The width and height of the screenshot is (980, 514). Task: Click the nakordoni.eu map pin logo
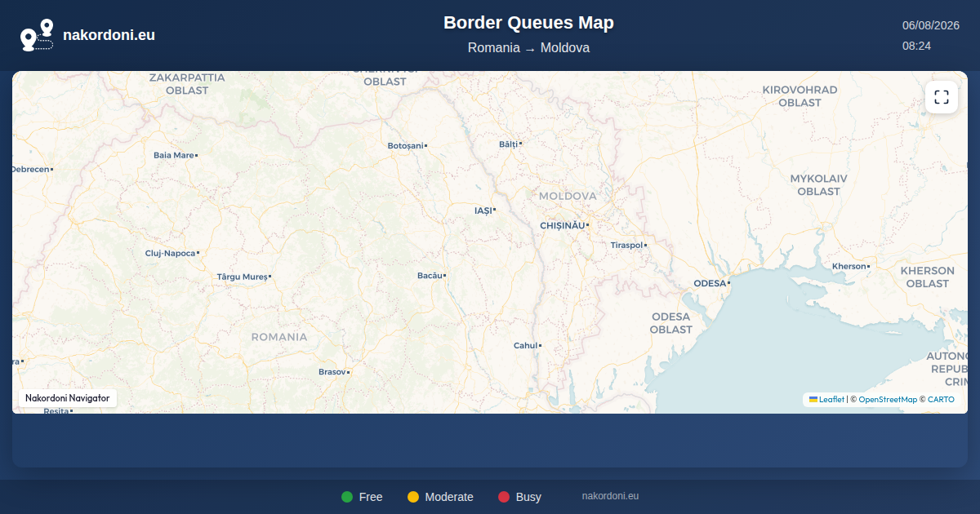click(x=37, y=35)
